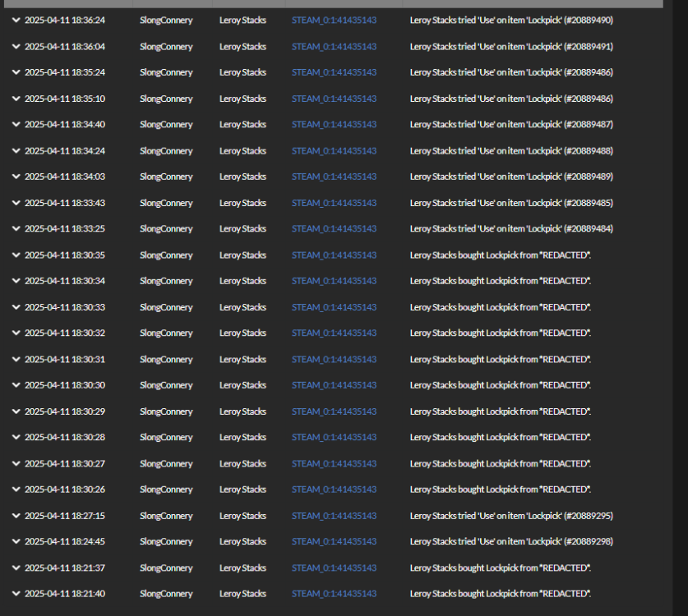Screen dimensions: 688x616
Task: Select the SlongConnery name on the 18:34:24 row
Action: 166,150
